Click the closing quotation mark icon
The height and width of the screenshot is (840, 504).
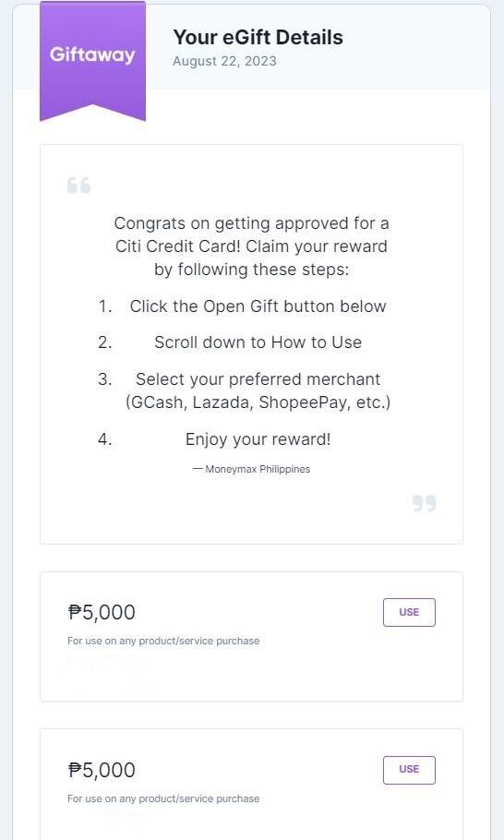point(425,503)
